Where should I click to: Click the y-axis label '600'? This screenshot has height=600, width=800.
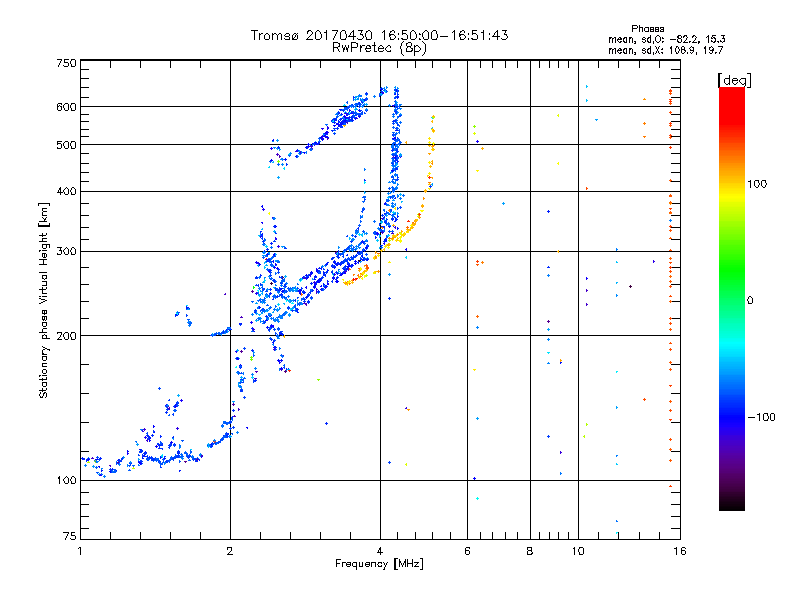[67, 107]
